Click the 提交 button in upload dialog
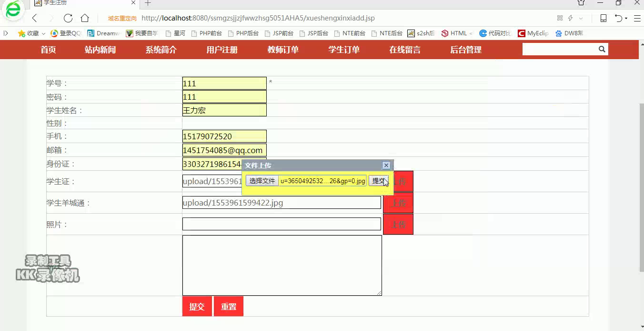644x331 pixels. (x=378, y=181)
